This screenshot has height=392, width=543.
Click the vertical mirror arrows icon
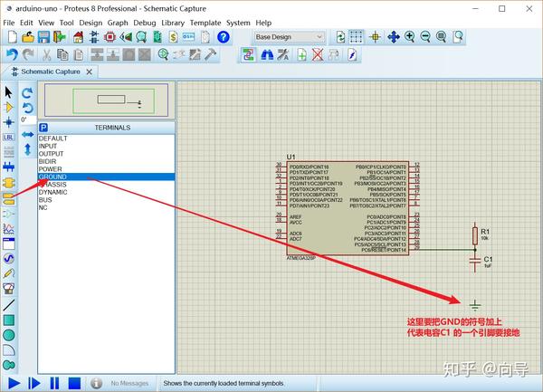tap(27, 149)
